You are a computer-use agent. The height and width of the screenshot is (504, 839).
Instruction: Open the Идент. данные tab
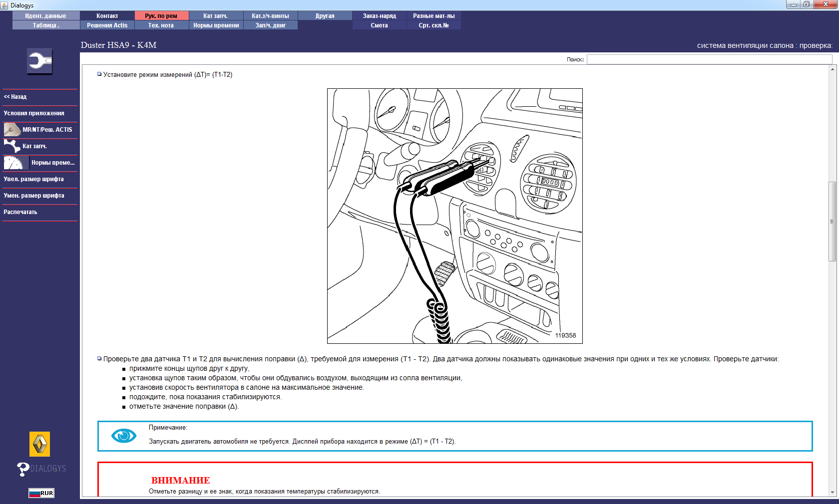(46, 16)
